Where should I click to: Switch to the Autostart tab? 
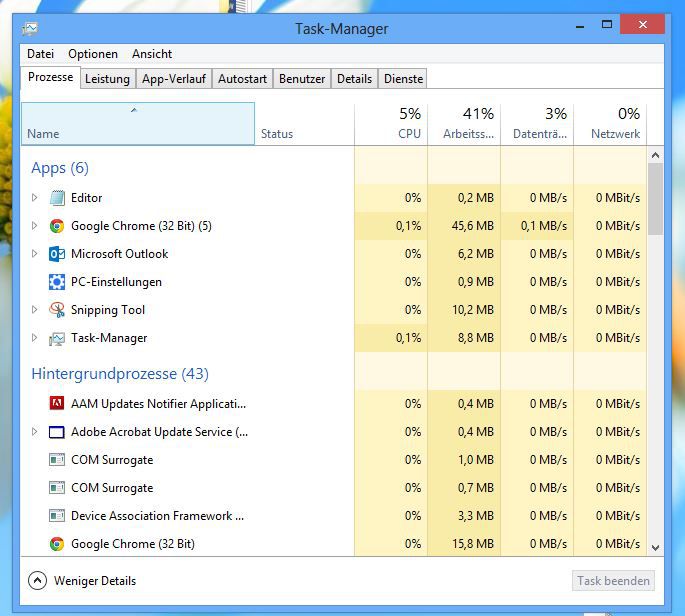tap(242, 79)
